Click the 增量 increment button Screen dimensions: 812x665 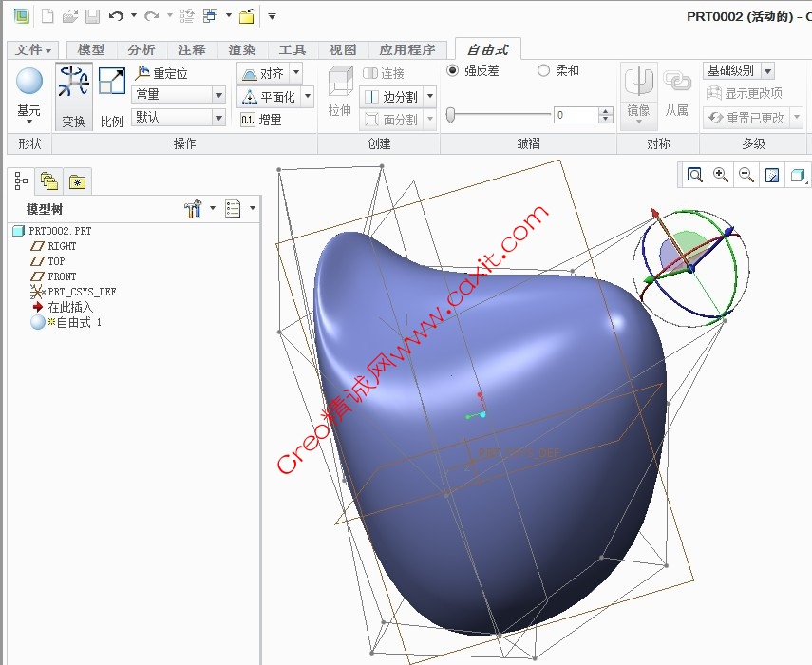point(261,120)
